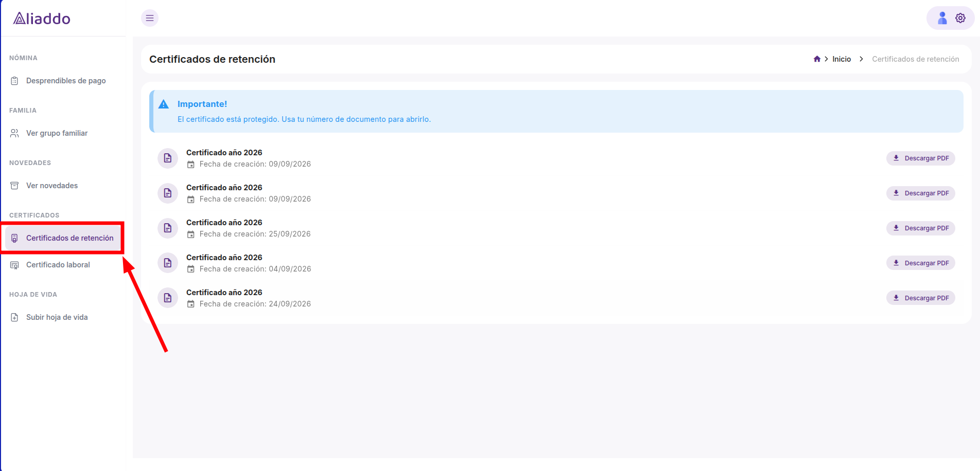
Task: Select Certificados de retención menu item
Action: click(x=63, y=238)
